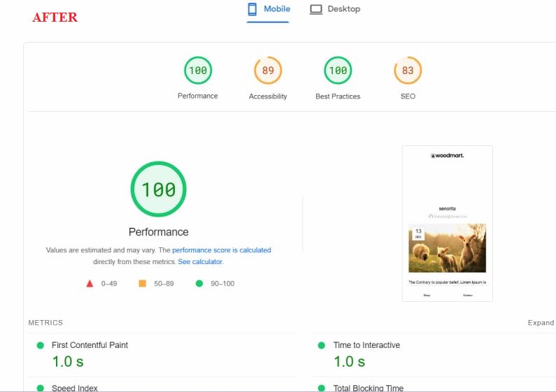Click the METRICS section heading

pyautogui.click(x=45, y=323)
